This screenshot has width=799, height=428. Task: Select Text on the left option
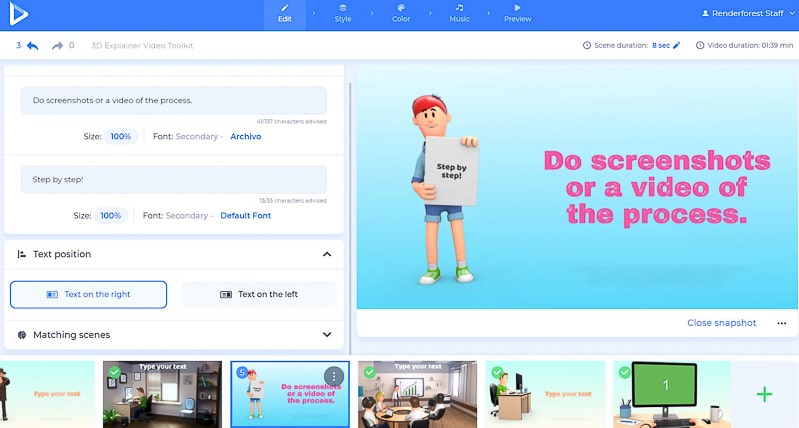tap(259, 295)
